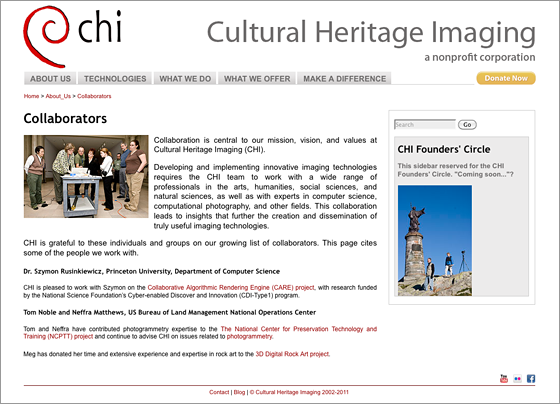Click the Blog footer link
The image size is (560, 404).
pyautogui.click(x=239, y=392)
